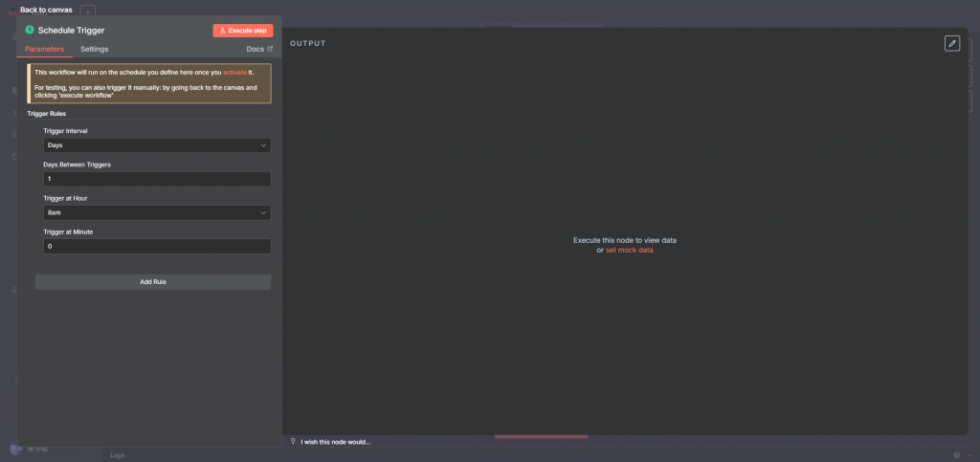980x462 pixels.
Task: Click the Trigger Rules section label
Action: [x=47, y=114]
